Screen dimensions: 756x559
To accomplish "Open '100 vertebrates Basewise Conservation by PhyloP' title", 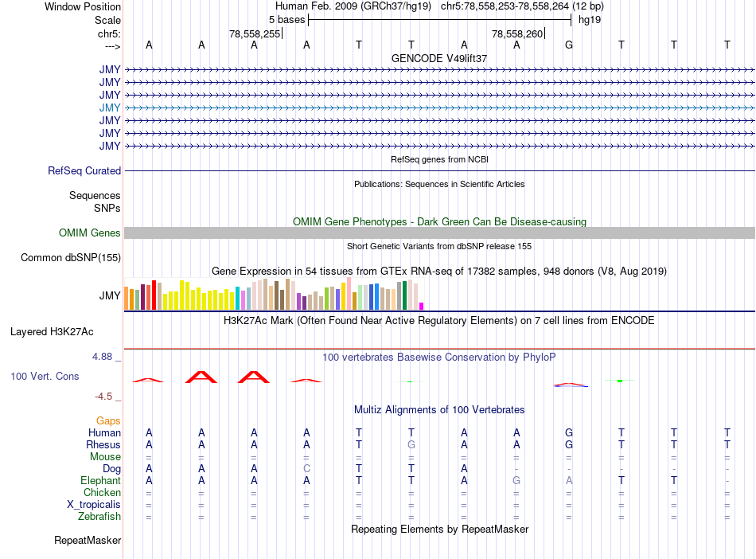I will click(439, 358).
